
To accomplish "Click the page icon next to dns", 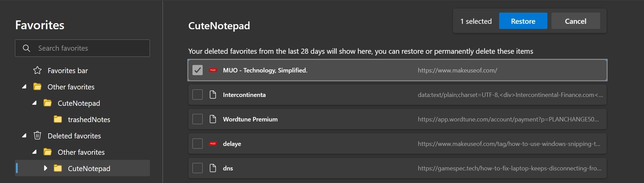I will point(213,168).
